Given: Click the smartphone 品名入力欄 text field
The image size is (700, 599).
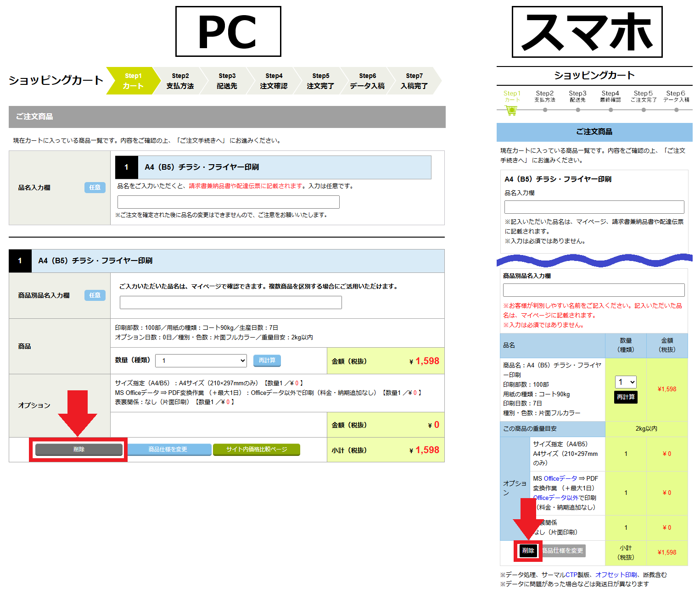Looking at the screenshot, I should click(594, 207).
